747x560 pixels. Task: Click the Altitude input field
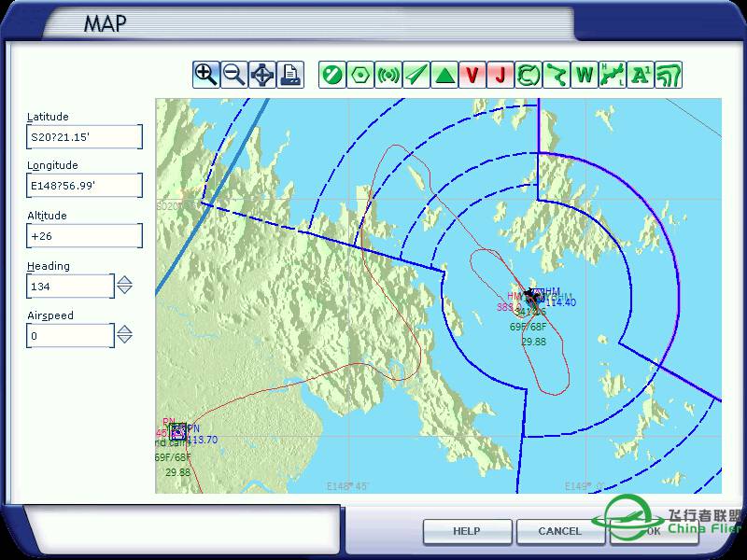click(x=84, y=236)
